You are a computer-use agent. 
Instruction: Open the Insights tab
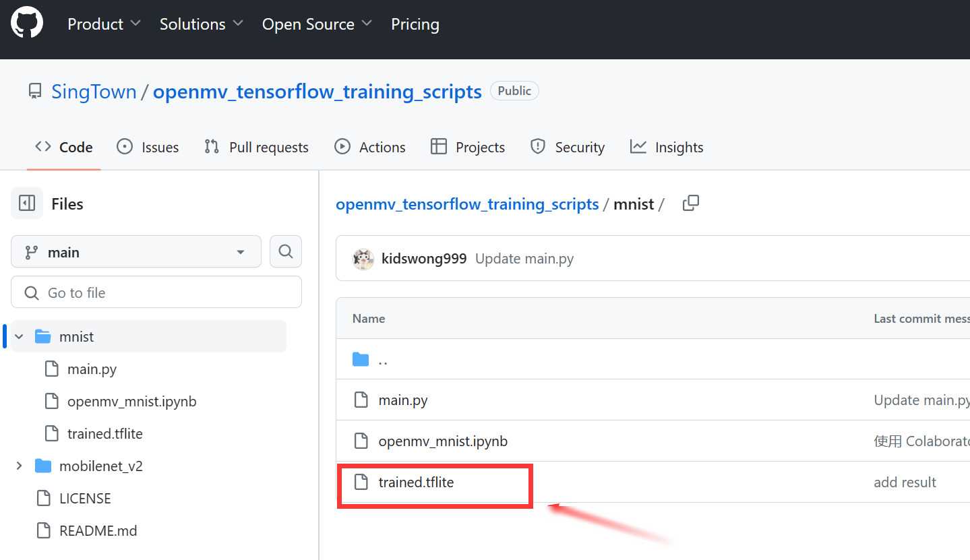coord(667,147)
